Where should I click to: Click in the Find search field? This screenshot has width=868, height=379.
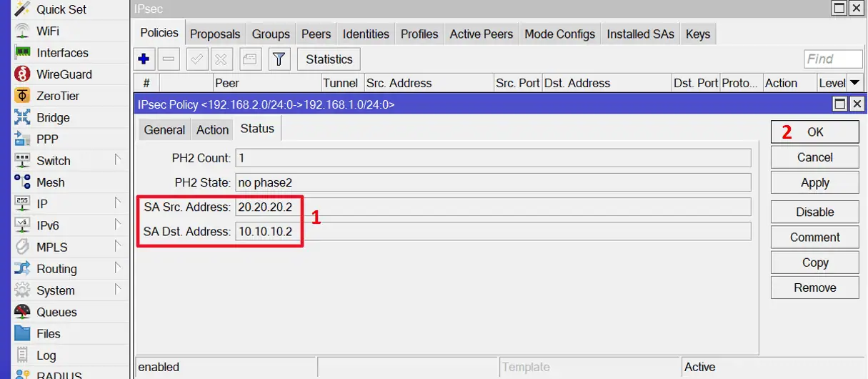(832, 59)
